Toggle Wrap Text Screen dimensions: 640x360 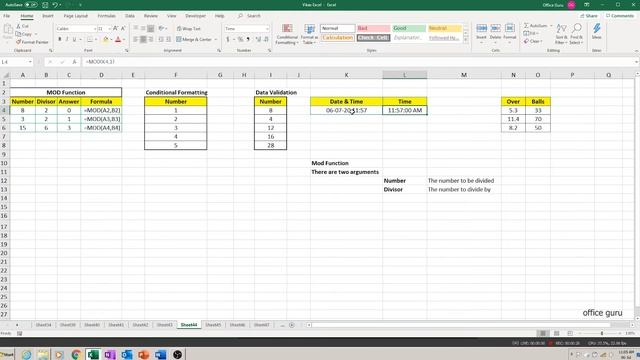click(x=189, y=29)
